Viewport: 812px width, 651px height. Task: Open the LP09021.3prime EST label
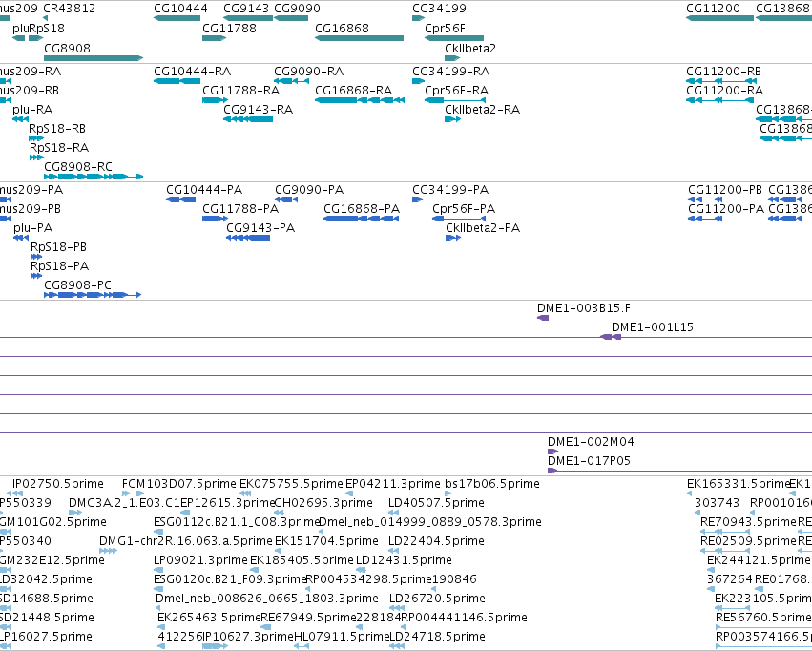pyautogui.click(x=200, y=560)
